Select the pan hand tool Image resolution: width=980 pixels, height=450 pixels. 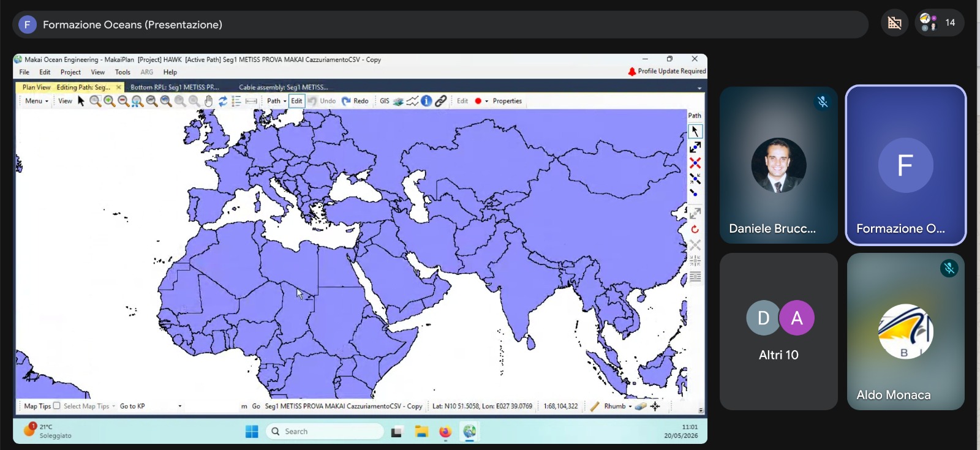point(209,101)
